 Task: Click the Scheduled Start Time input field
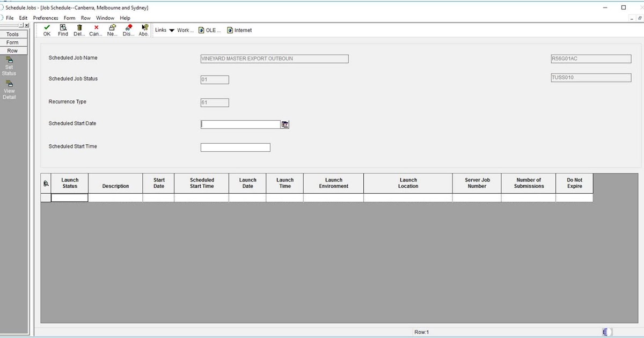tap(235, 146)
